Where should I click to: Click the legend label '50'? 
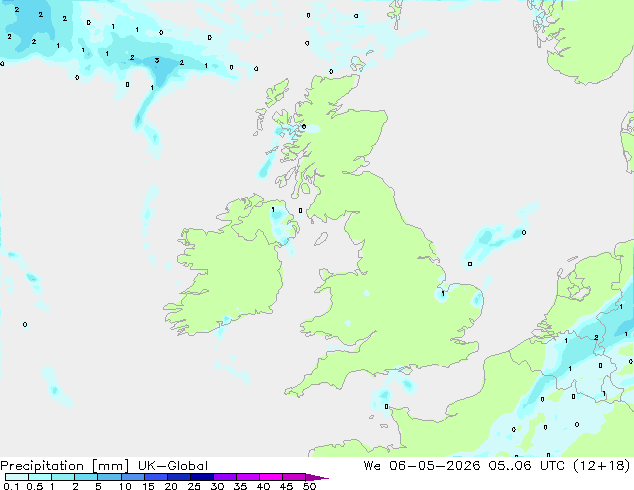tap(309, 486)
